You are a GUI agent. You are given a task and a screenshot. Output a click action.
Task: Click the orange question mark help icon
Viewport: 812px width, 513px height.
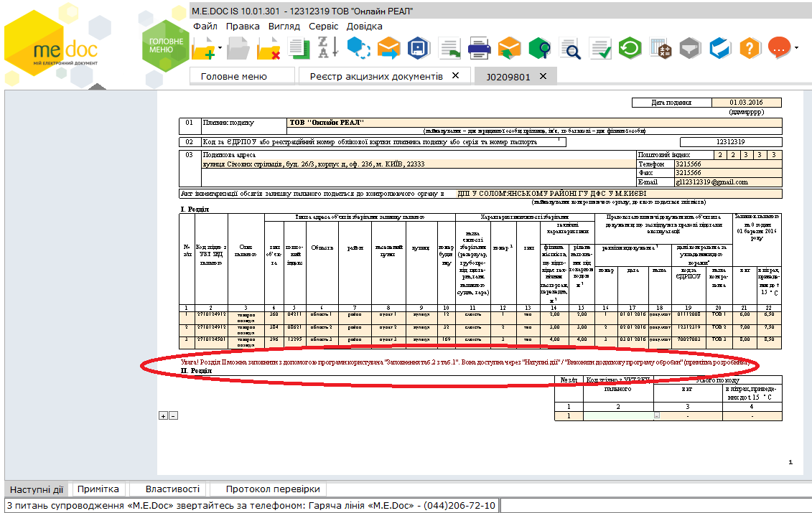coord(750,49)
